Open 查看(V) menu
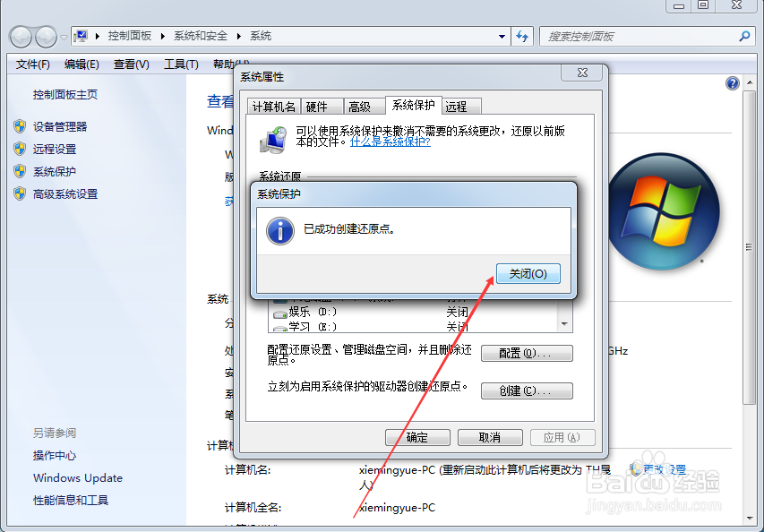Viewport: 764px width, 532px height. point(131,64)
